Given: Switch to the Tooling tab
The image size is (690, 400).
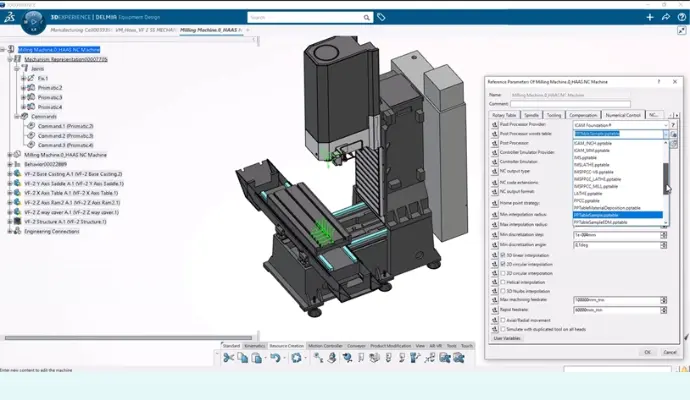Looking at the screenshot, I should pyautogui.click(x=554, y=115).
